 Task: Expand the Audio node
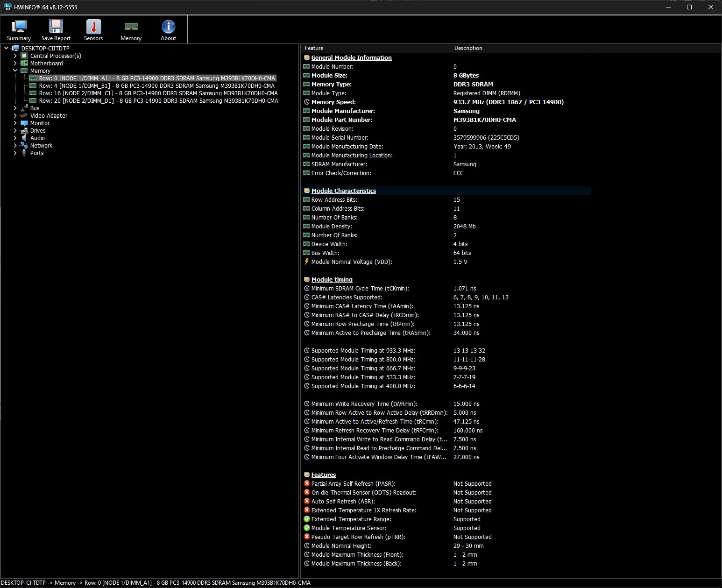tap(15, 138)
